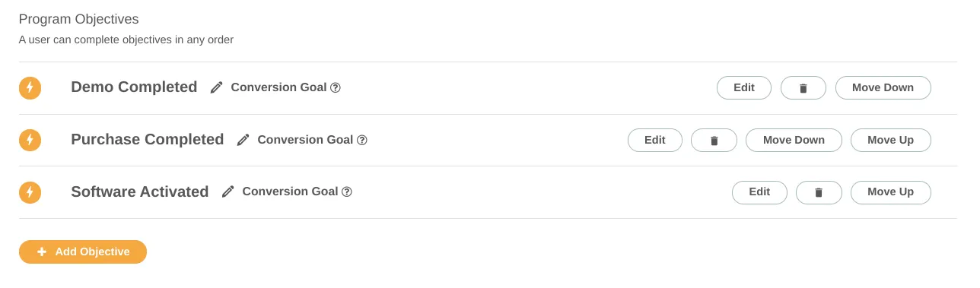Move Purchase Completed down

point(794,141)
